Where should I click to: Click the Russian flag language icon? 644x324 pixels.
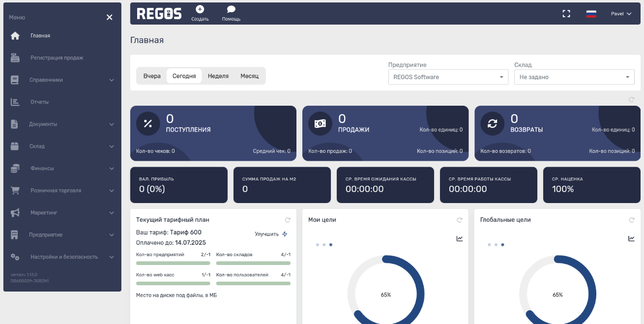(591, 14)
